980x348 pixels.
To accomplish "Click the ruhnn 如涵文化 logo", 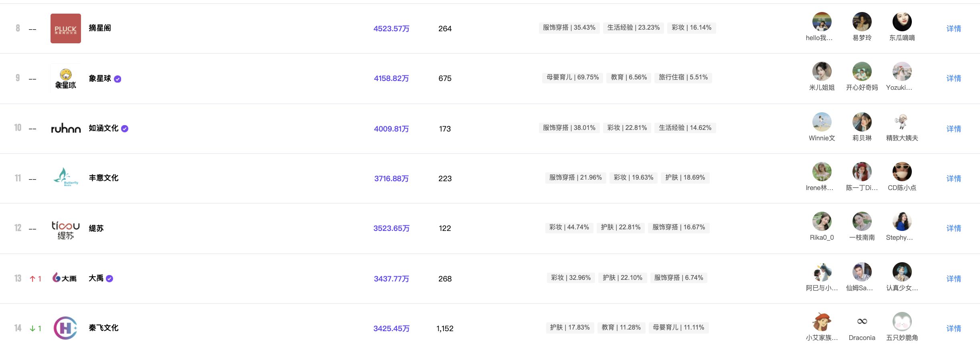I will (x=65, y=128).
